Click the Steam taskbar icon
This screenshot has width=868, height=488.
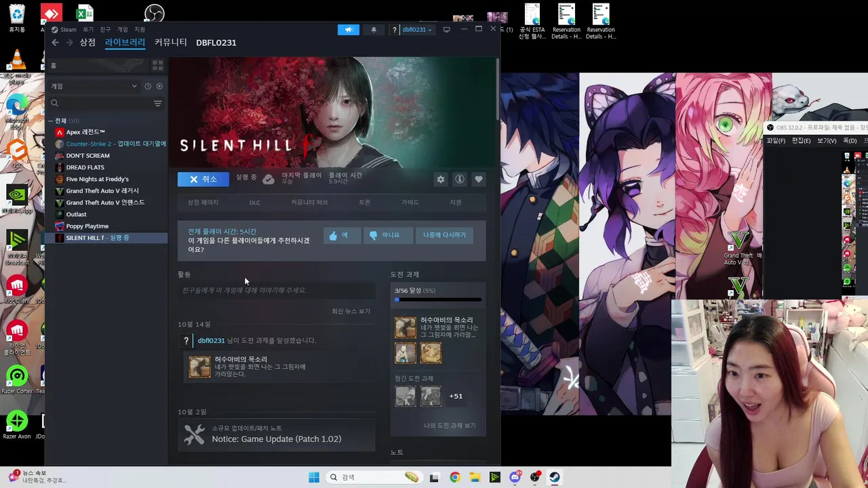point(555,477)
